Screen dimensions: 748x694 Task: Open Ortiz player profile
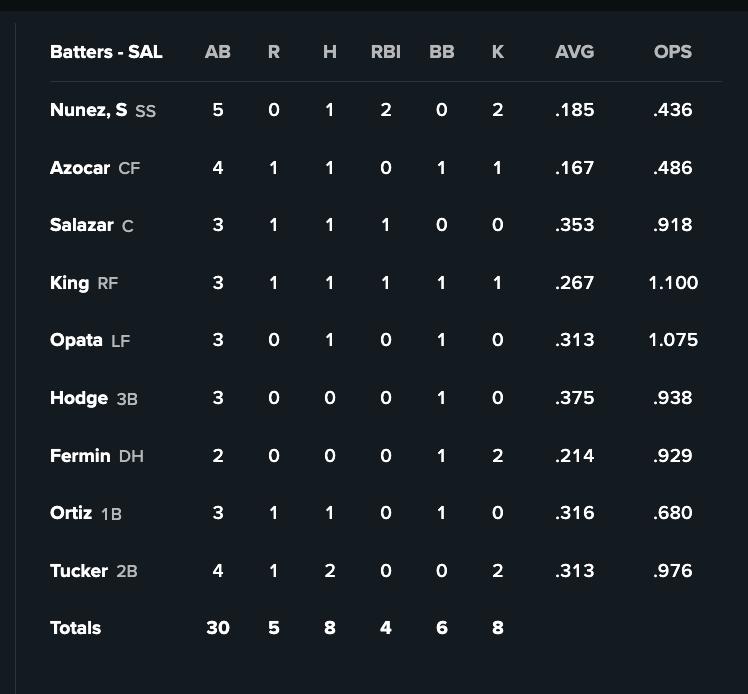[71, 513]
